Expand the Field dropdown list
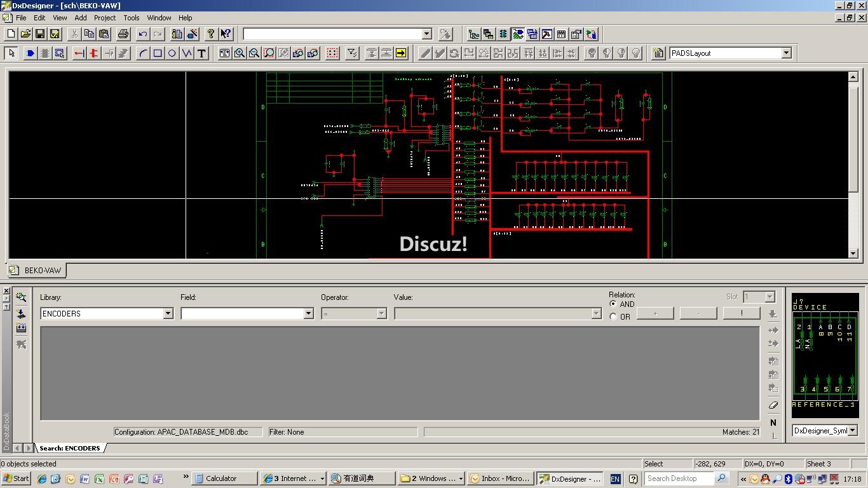 pyautogui.click(x=308, y=313)
